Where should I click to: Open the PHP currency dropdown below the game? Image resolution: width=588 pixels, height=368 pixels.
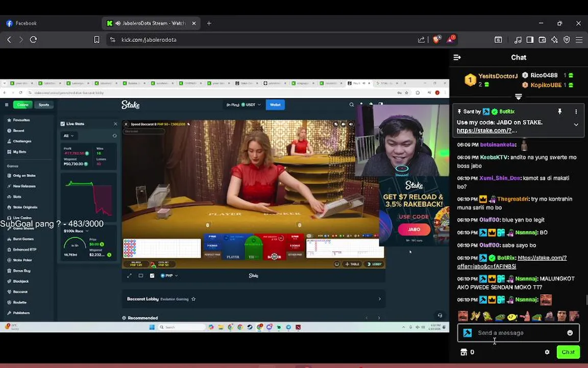(169, 275)
